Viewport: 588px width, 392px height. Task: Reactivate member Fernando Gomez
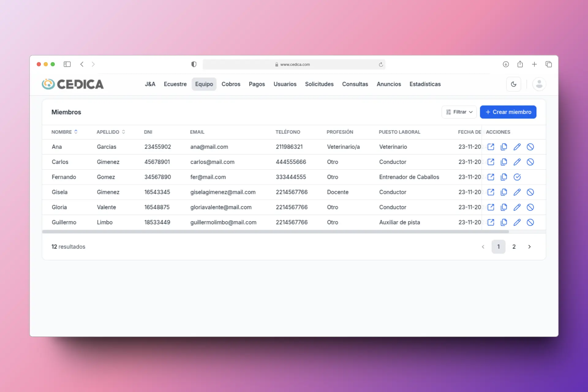(x=517, y=177)
